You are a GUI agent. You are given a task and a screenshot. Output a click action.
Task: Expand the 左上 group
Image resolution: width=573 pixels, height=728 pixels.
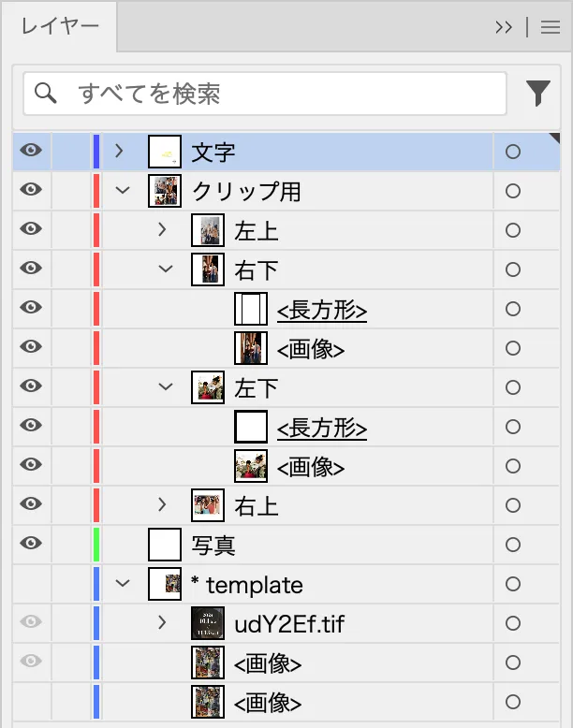pyautogui.click(x=162, y=229)
